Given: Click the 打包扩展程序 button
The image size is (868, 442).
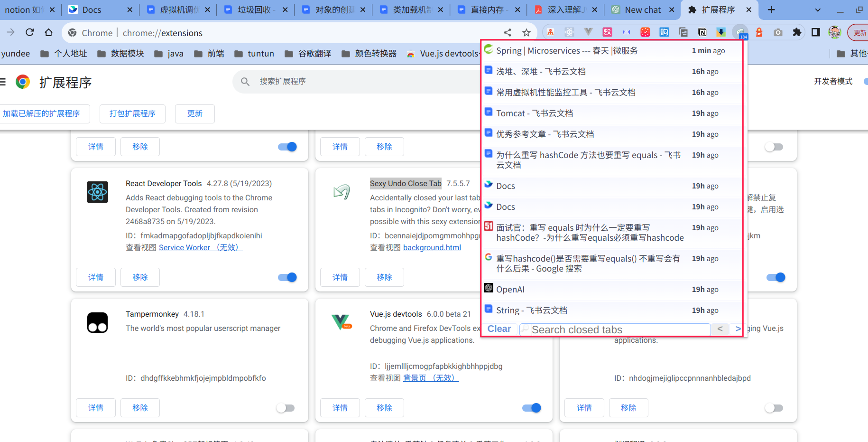Looking at the screenshot, I should tap(132, 114).
